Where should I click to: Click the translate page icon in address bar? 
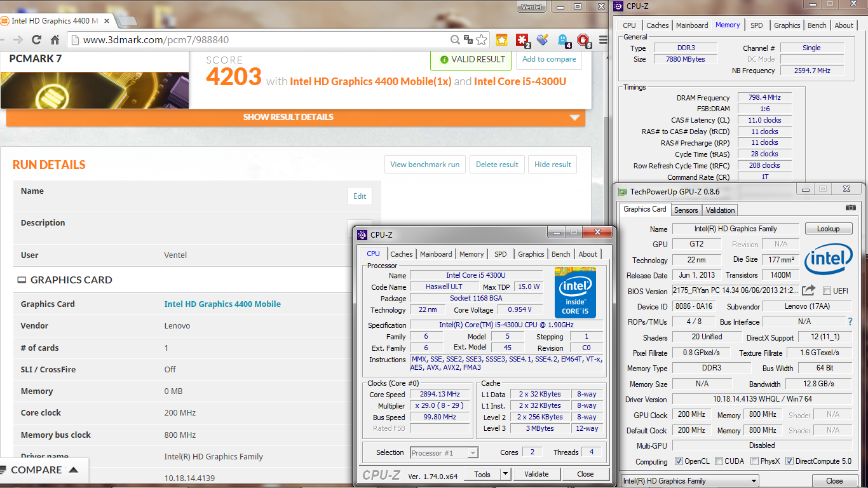pos(468,40)
